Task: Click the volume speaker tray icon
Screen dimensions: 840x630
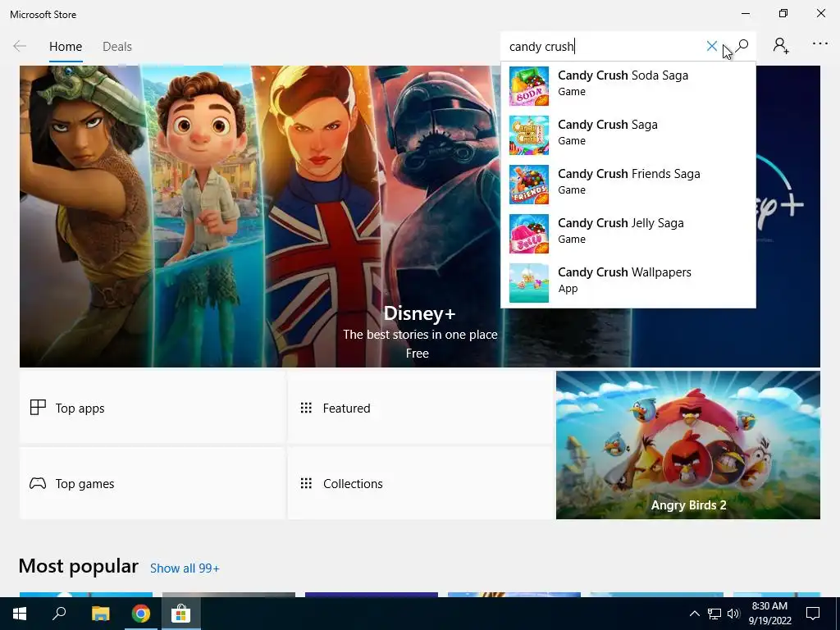Action: 733,614
